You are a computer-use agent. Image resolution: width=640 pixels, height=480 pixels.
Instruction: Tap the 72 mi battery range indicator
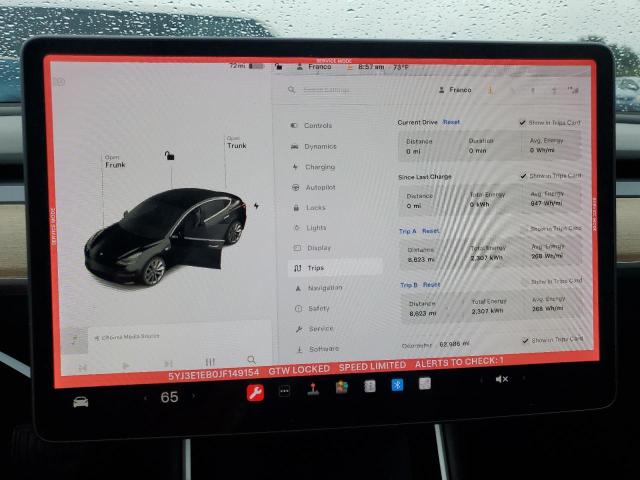click(x=247, y=66)
